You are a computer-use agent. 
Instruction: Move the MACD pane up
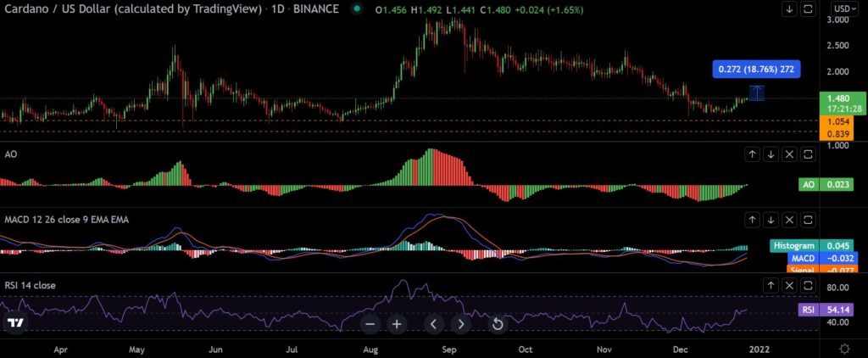click(x=752, y=220)
